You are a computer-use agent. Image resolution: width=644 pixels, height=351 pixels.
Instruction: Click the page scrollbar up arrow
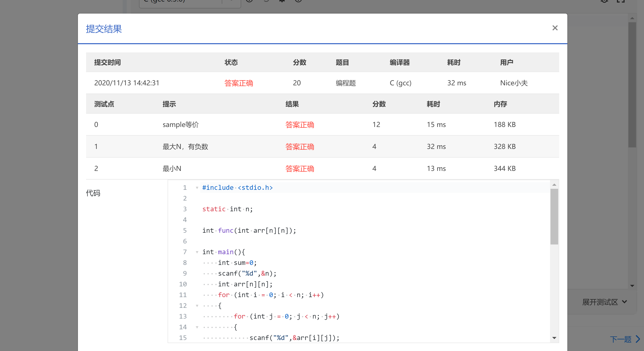pyautogui.click(x=632, y=18)
